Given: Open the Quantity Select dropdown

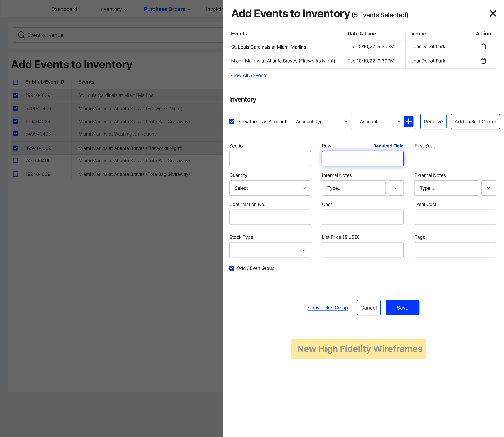Looking at the screenshot, I should 270,188.
